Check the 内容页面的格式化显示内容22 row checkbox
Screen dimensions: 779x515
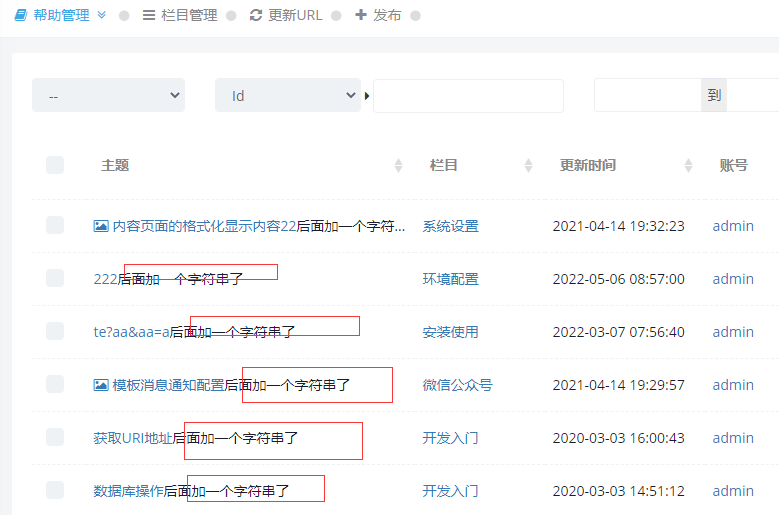[55, 225]
